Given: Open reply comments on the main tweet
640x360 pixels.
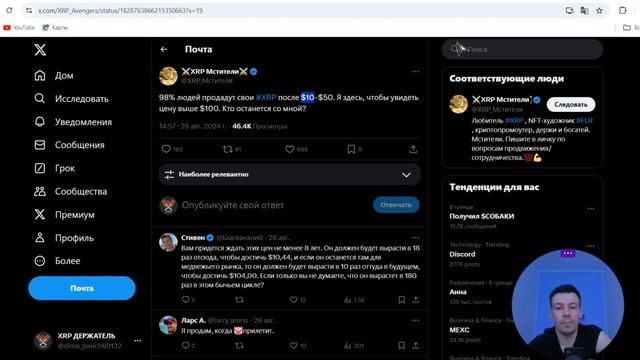Looking at the screenshot, I should (x=166, y=149).
